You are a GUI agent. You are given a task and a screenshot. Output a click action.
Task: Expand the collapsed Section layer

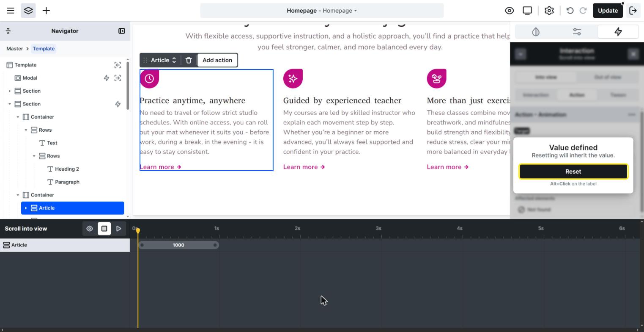click(x=10, y=91)
